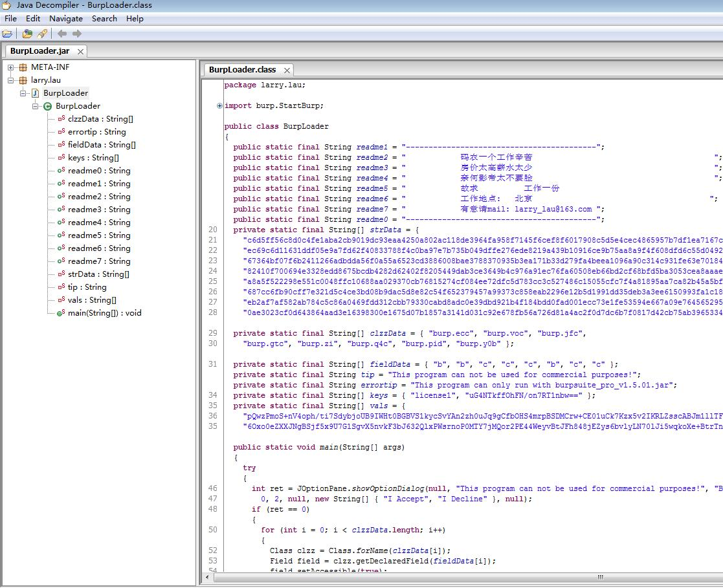Collapse the BurpLoader class node
The width and height of the screenshot is (723, 588).
[36, 106]
